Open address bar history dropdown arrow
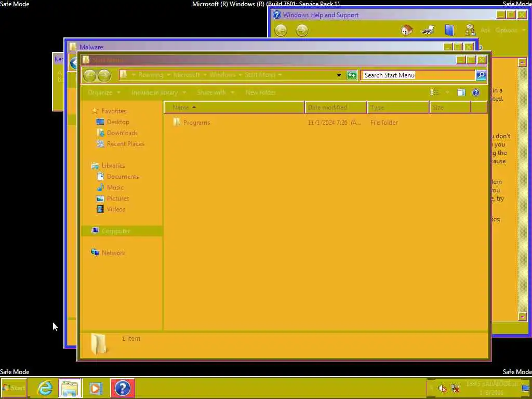Image resolution: width=532 pixels, height=399 pixels. pyautogui.click(x=339, y=75)
